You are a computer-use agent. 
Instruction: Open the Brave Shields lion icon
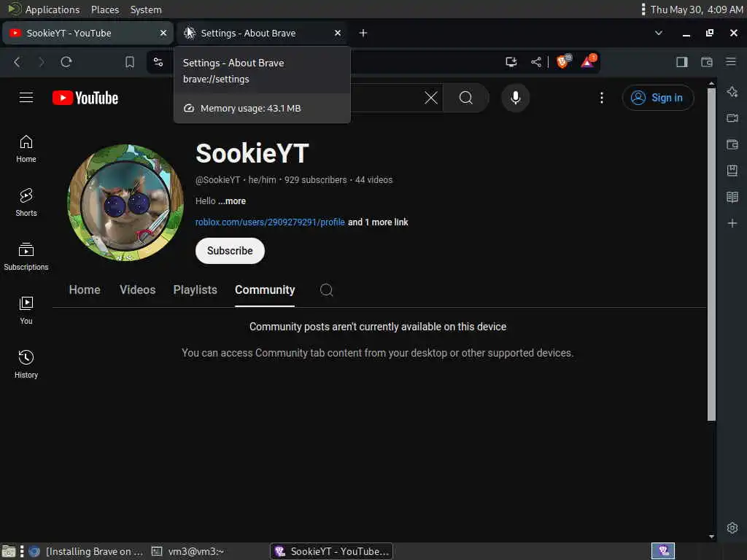563,61
